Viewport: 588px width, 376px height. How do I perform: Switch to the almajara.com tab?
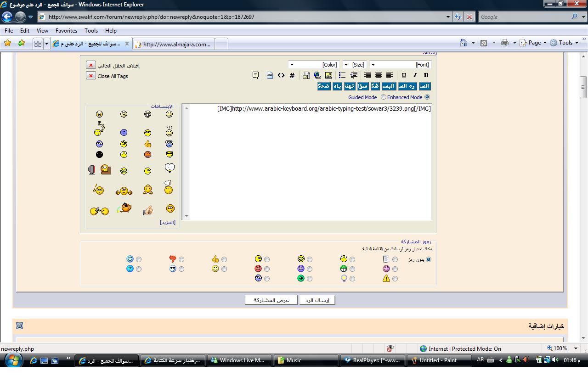173,44
